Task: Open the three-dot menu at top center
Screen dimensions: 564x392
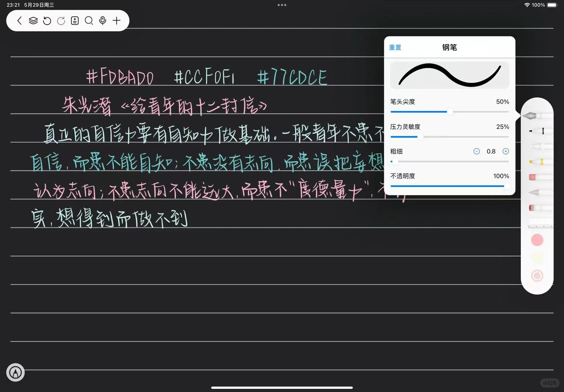Action: (x=282, y=5)
